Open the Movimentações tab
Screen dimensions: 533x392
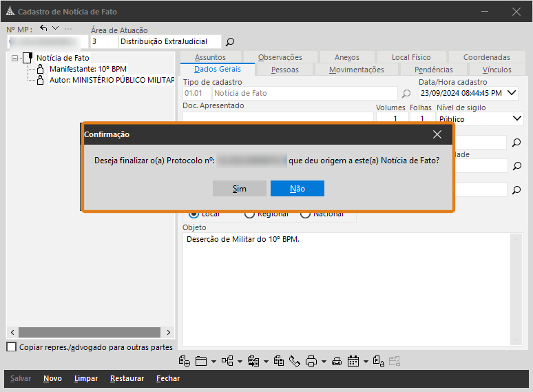click(357, 70)
